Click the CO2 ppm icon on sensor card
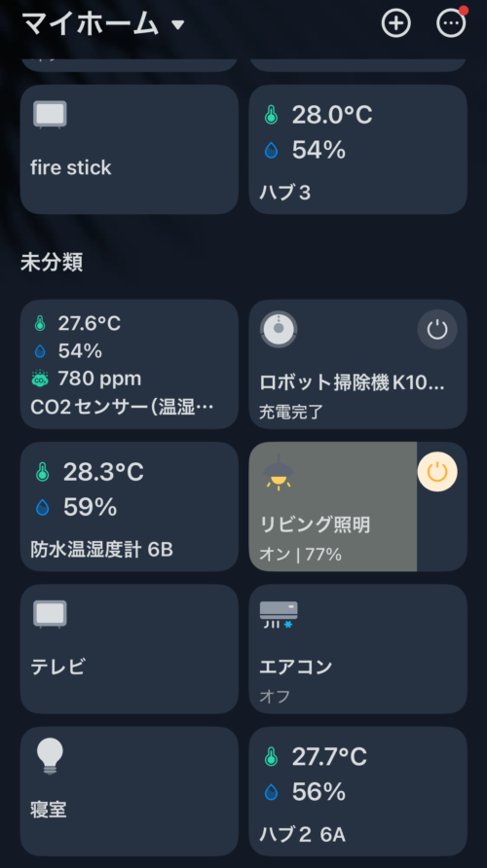487x868 pixels. (40, 379)
